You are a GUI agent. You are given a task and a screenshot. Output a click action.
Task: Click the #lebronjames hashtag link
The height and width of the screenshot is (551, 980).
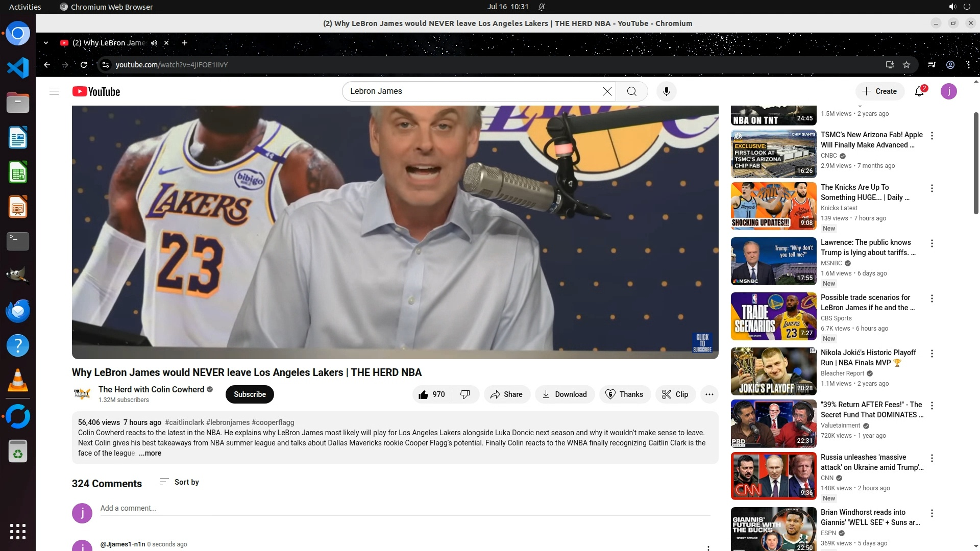coord(228,422)
